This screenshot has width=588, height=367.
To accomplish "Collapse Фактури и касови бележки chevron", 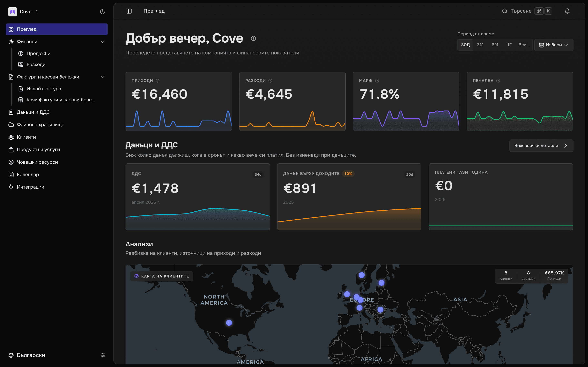I will 102,77.
